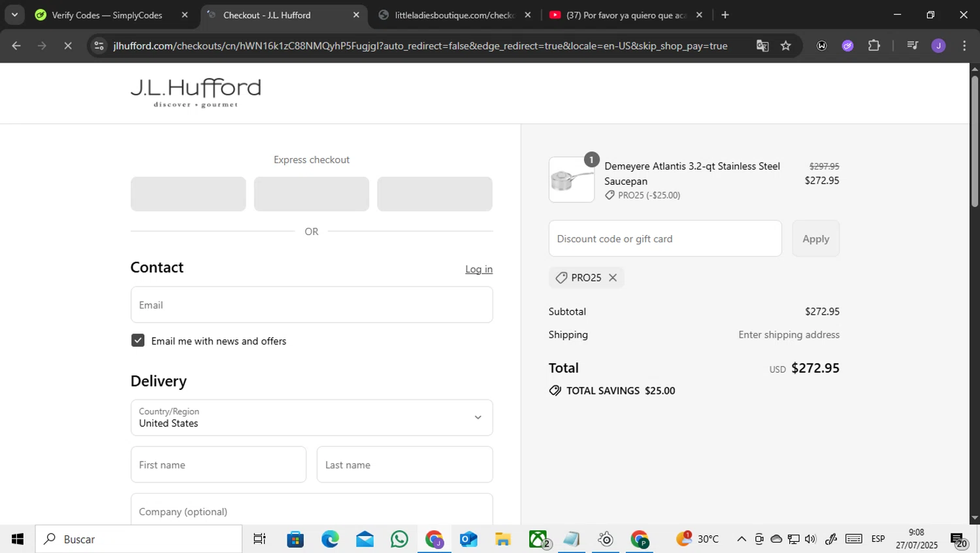The width and height of the screenshot is (980, 553).
Task: Click middle express checkout button placeholder
Action: pos(312,194)
